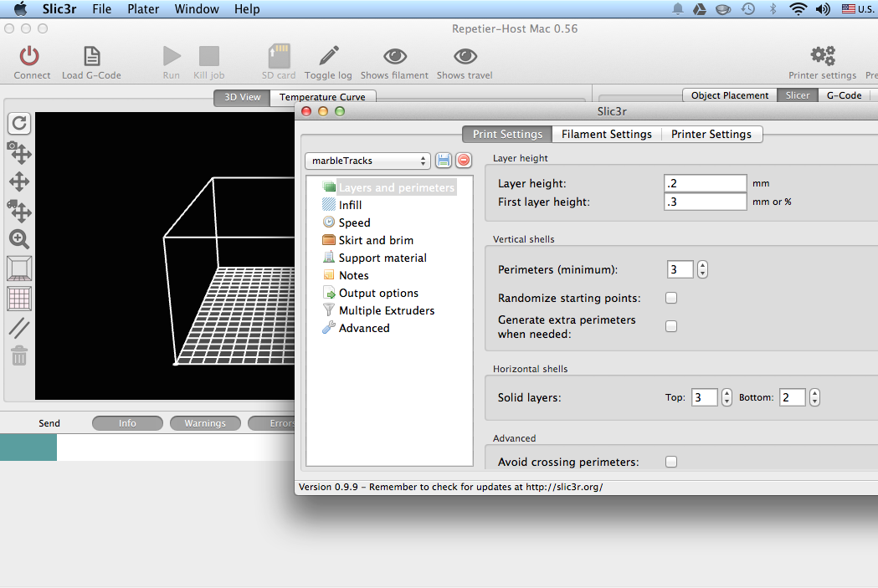Click the Top solid layers field

pyautogui.click(x=705, y=397)
